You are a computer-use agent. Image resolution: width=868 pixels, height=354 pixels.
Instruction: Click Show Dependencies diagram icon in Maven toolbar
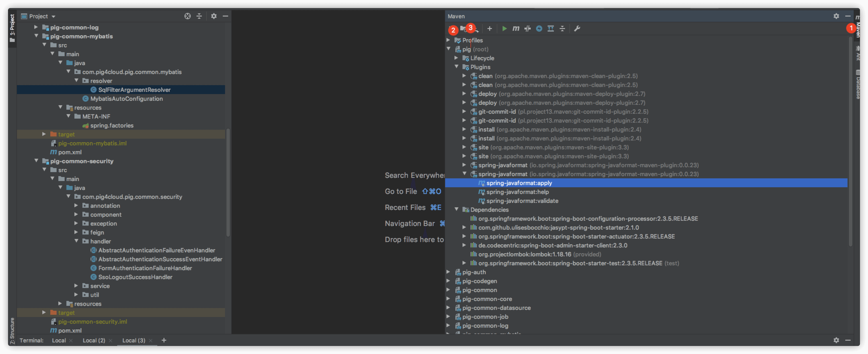coord(551,29)
